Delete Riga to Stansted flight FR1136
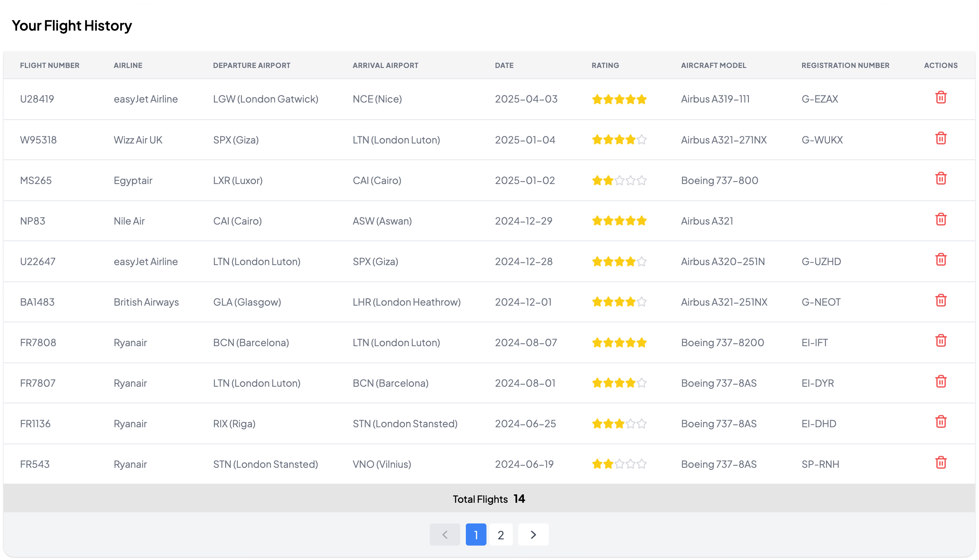This screenshot has width=979, height=560. tap(940, 422)
